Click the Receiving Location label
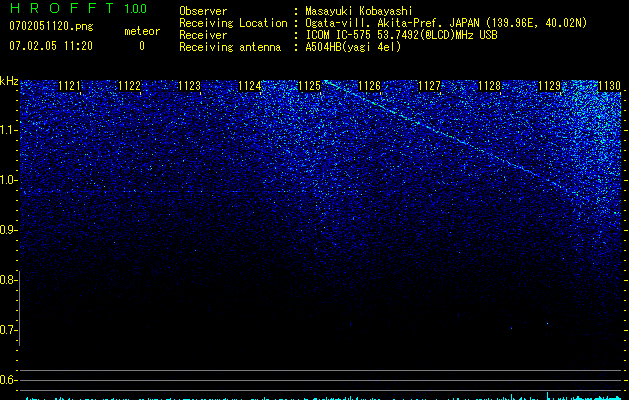 point(233,23)
